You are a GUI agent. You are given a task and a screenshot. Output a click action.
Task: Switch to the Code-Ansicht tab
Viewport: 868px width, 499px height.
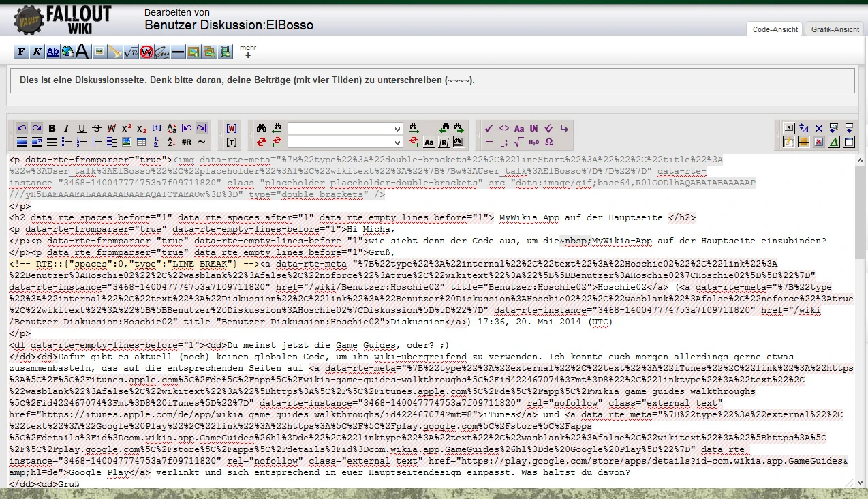(x=775, y=29)
